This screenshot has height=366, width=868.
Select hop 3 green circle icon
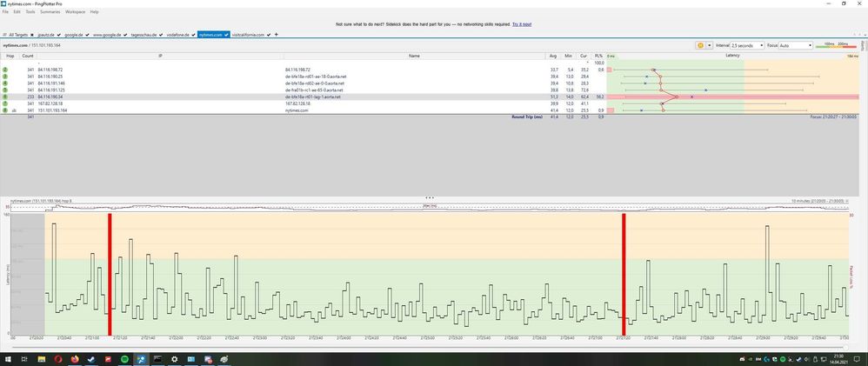tap(5, 77)
